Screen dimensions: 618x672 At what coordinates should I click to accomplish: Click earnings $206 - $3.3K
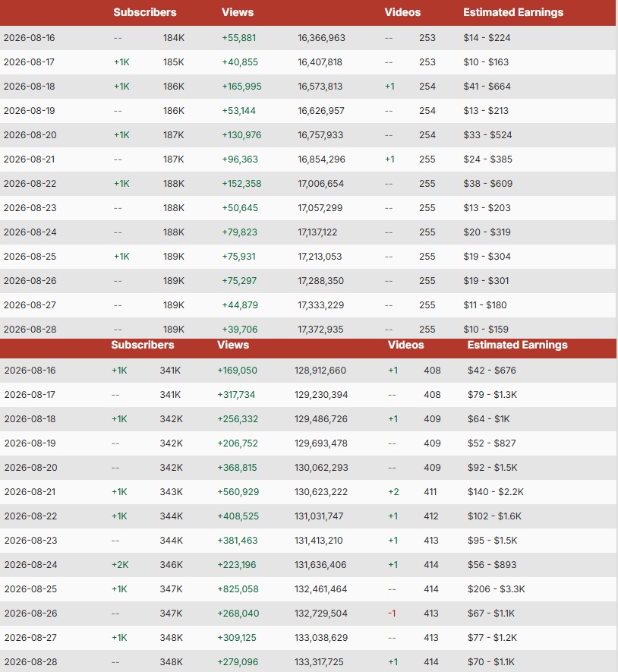point(497,589)
